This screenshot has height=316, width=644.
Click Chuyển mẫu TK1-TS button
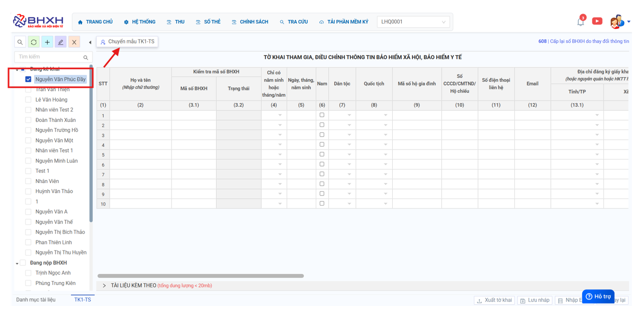tap(128, 41)
